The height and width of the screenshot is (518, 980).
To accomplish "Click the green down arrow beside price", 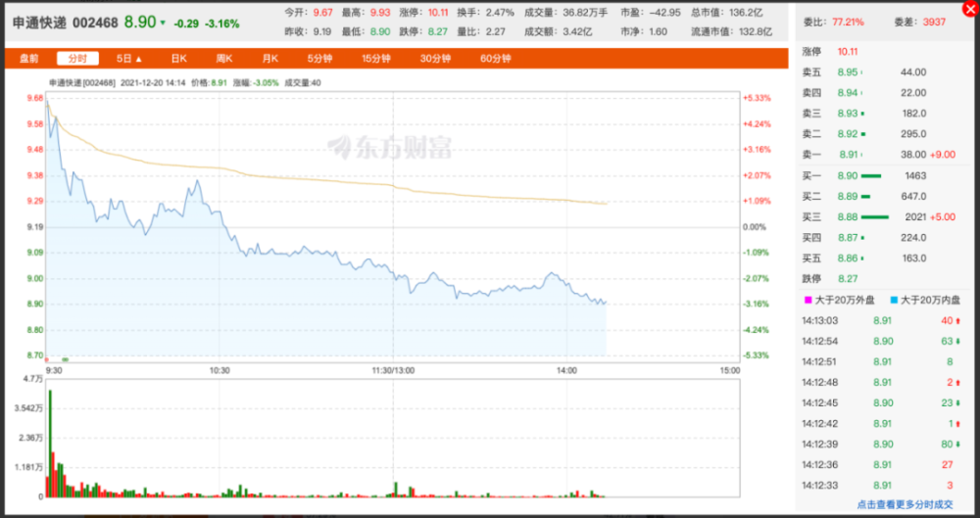I will 163,24.
